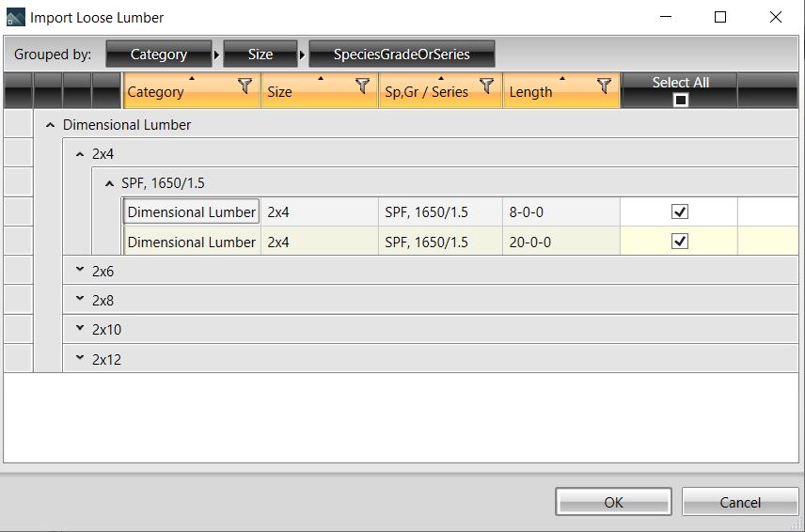Collapse the 2x4 size group

80,154
